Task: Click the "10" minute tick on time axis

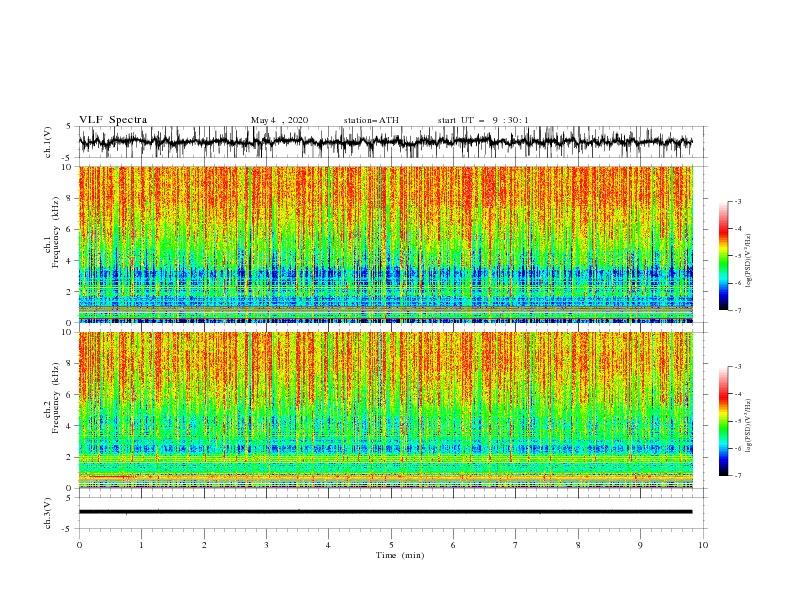Action: point(703,545)
